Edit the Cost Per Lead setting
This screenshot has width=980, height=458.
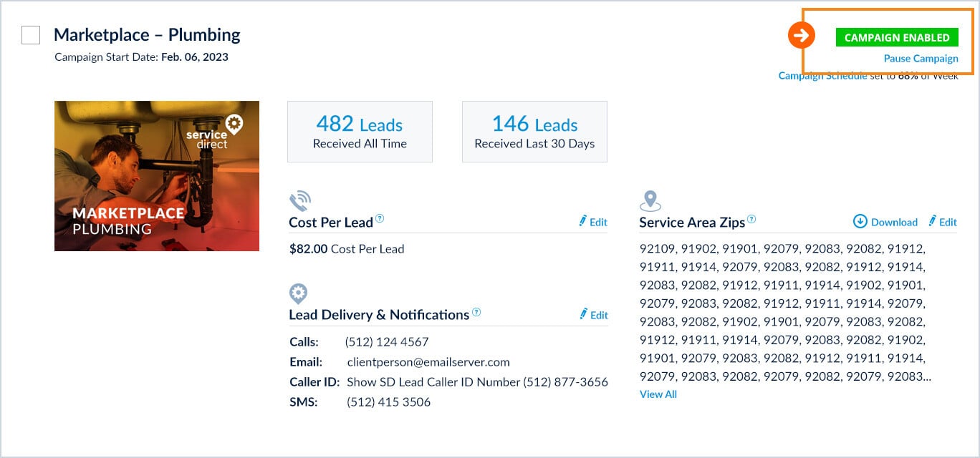[593, 222]
